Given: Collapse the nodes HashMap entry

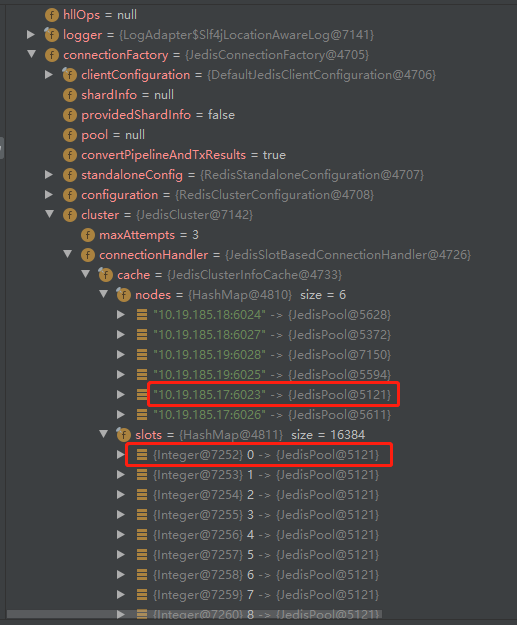Looking at the screenshot, I should pos(103,294).
